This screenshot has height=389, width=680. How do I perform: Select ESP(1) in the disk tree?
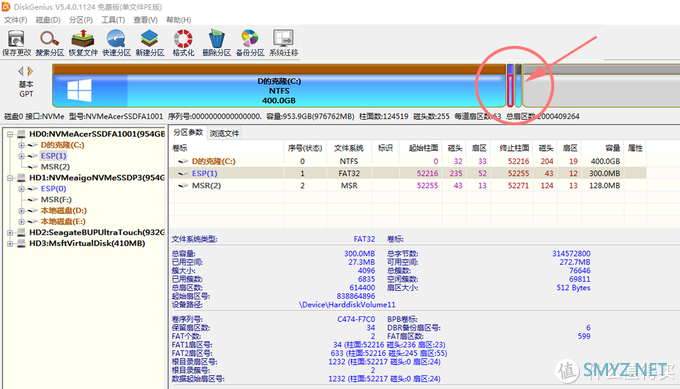[x=53, y=156]
